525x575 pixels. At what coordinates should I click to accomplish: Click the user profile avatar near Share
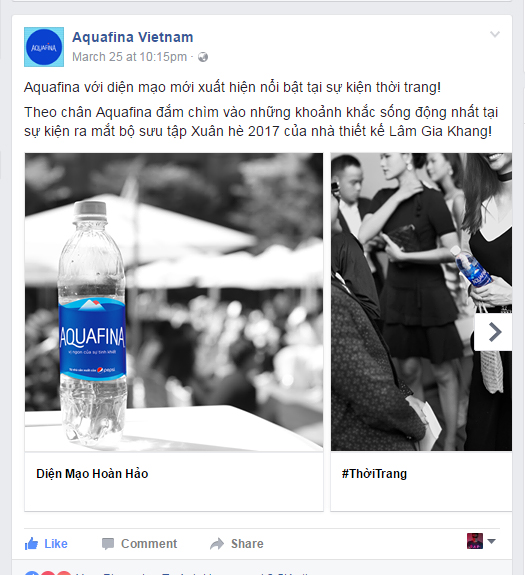pyautogui.click(x=475, y=541)
